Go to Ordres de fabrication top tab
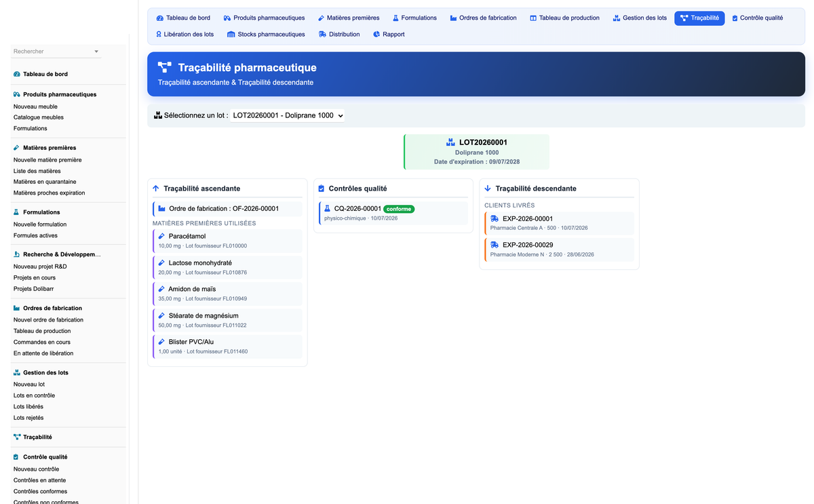 (482, 18)
